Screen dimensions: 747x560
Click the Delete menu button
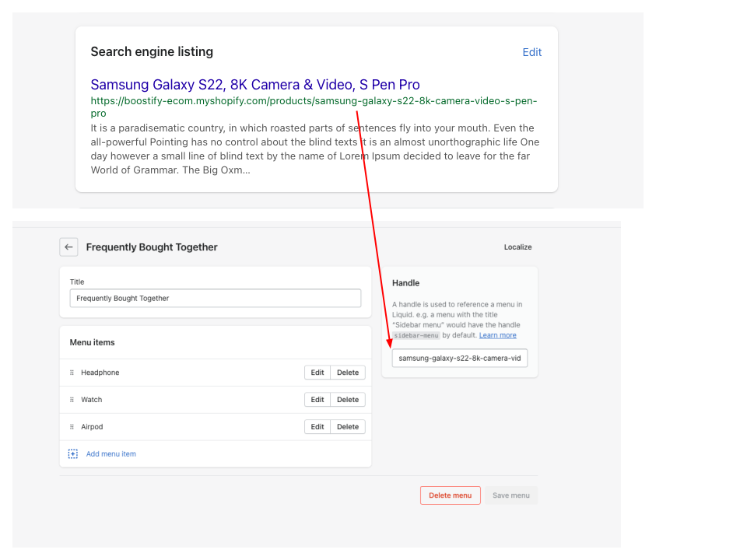(x=451, y=495)
